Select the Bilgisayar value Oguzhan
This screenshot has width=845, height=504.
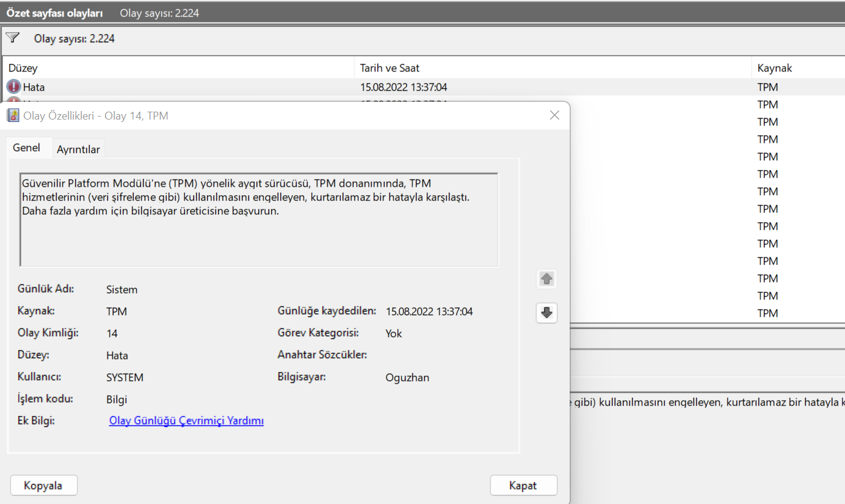[407, 378]
